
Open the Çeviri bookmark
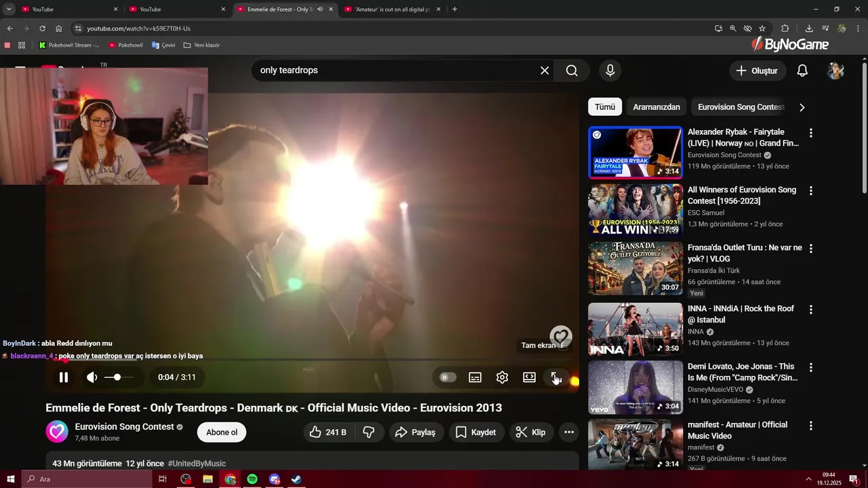pos(163,45)
